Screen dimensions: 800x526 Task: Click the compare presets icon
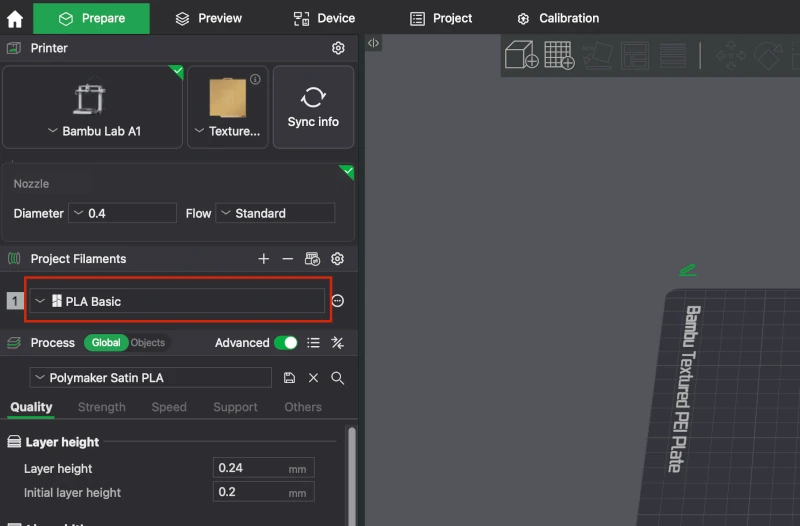(337, 343)
